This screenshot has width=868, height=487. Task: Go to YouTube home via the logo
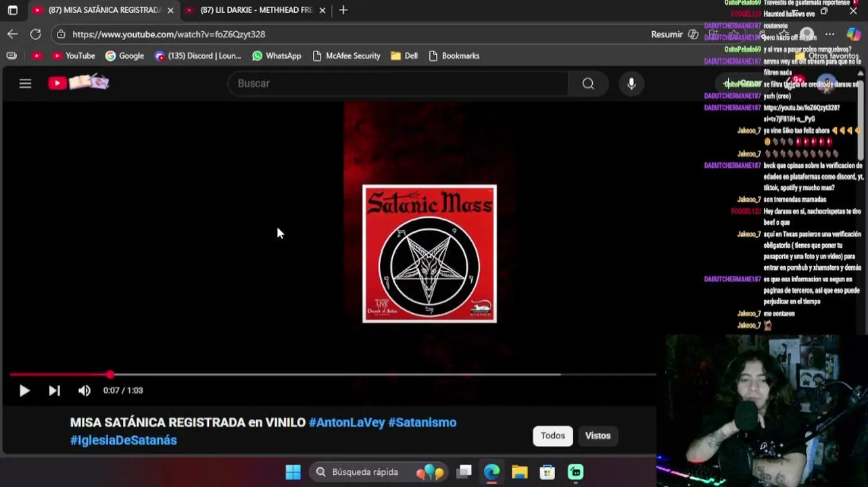78,83
